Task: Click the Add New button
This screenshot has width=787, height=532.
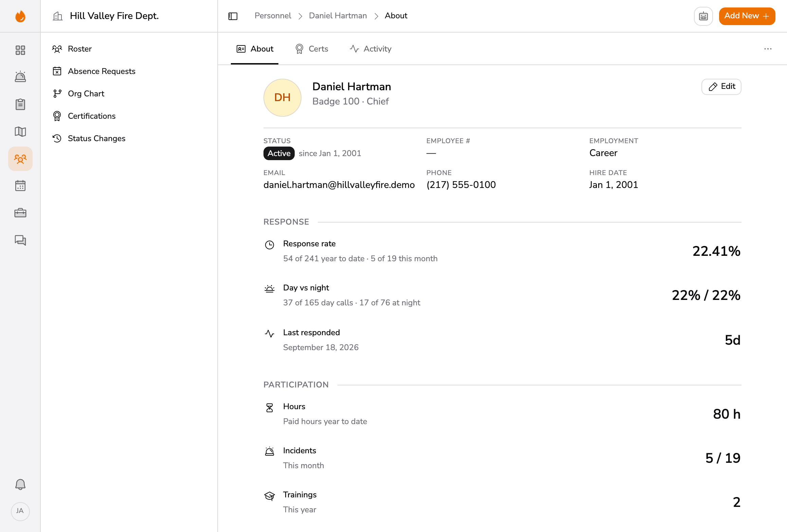Action: (747, 16)
